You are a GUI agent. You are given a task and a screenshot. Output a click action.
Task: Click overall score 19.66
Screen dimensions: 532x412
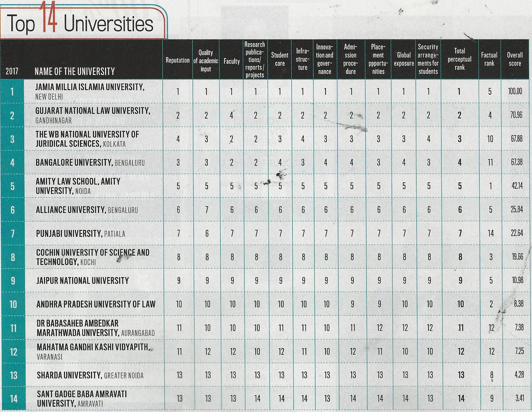[517, 257]
